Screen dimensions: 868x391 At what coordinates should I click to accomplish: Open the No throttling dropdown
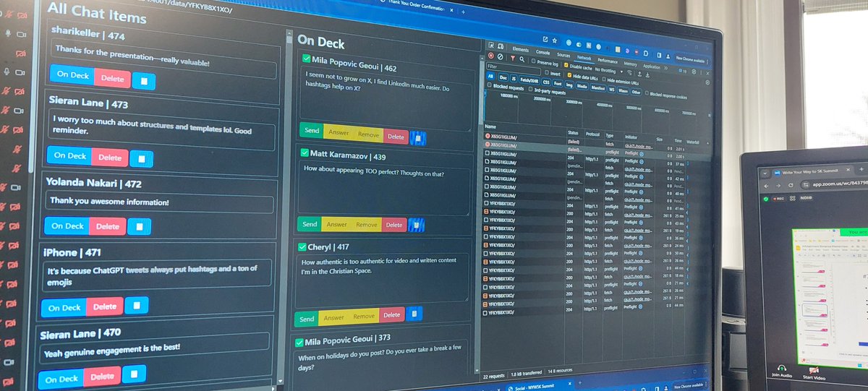coord(610,71)
